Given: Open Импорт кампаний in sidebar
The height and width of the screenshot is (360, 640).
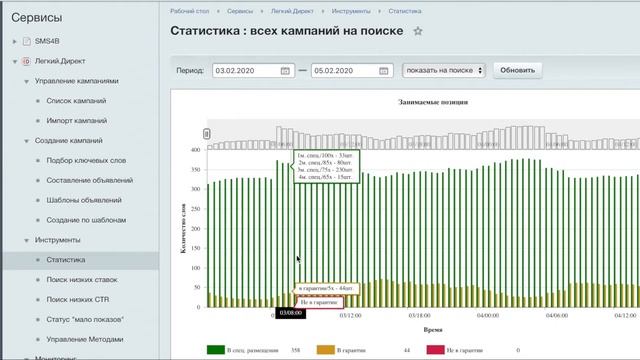Looking at the screenshot, I should click(x=77, y=121).
